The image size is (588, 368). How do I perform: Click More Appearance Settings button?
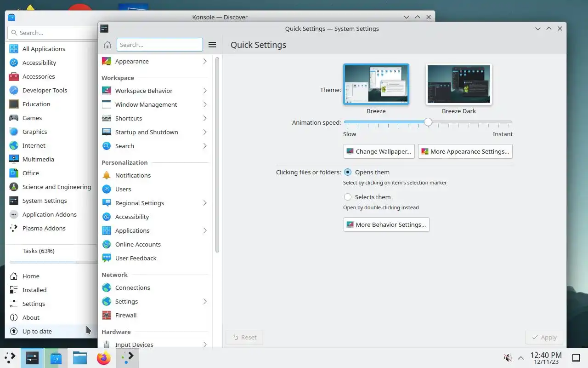click(465, 151)
